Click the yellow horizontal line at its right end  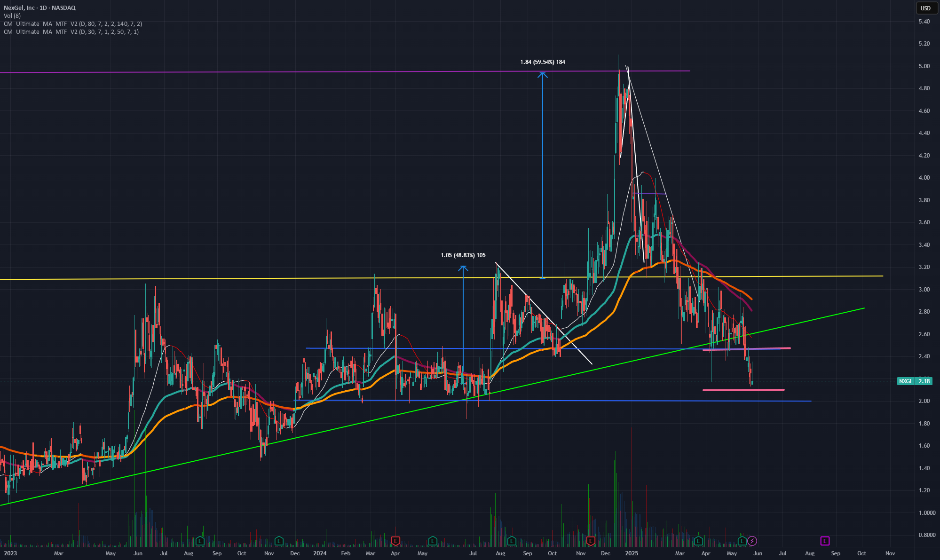coord(881,276)
